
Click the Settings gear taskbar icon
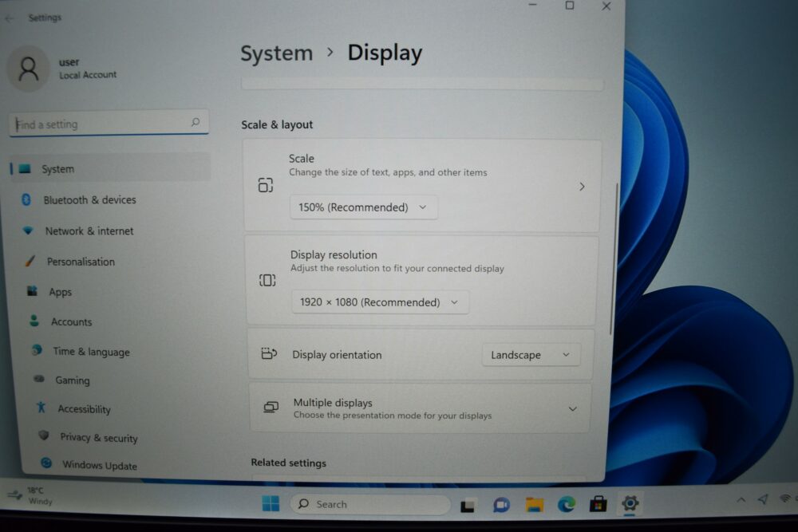tap(630, 503)
